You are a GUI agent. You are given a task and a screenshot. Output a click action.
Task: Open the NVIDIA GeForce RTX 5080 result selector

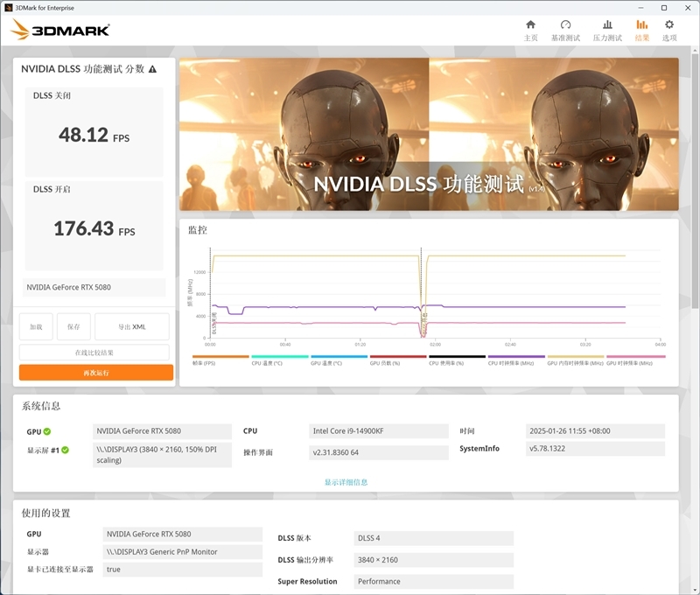point(93,287)
